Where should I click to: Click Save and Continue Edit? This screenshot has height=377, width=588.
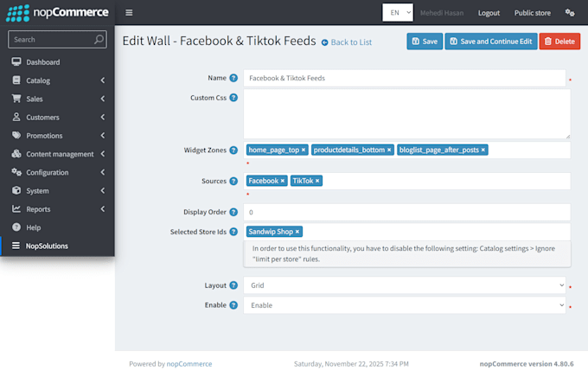(491, 42)
